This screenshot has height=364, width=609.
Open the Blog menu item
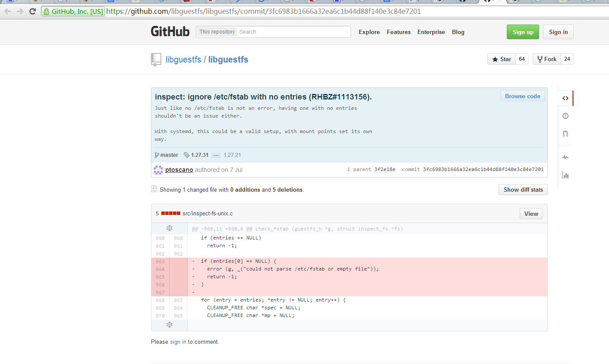tap(458, 32)
